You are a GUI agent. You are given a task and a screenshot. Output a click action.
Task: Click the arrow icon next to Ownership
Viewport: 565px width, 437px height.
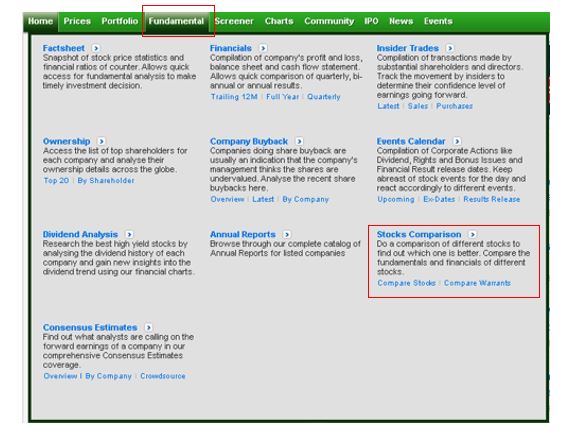[x=101, y=141]
